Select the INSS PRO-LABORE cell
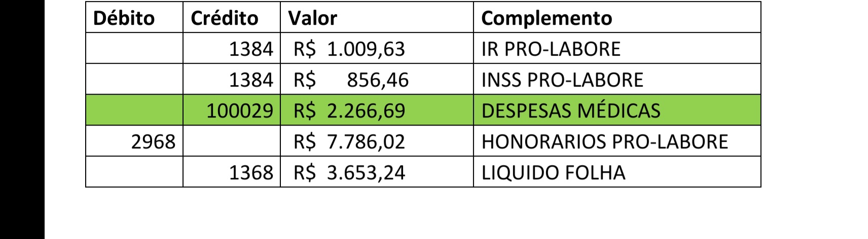Screen dimensions: 868x239 (617, 79)
